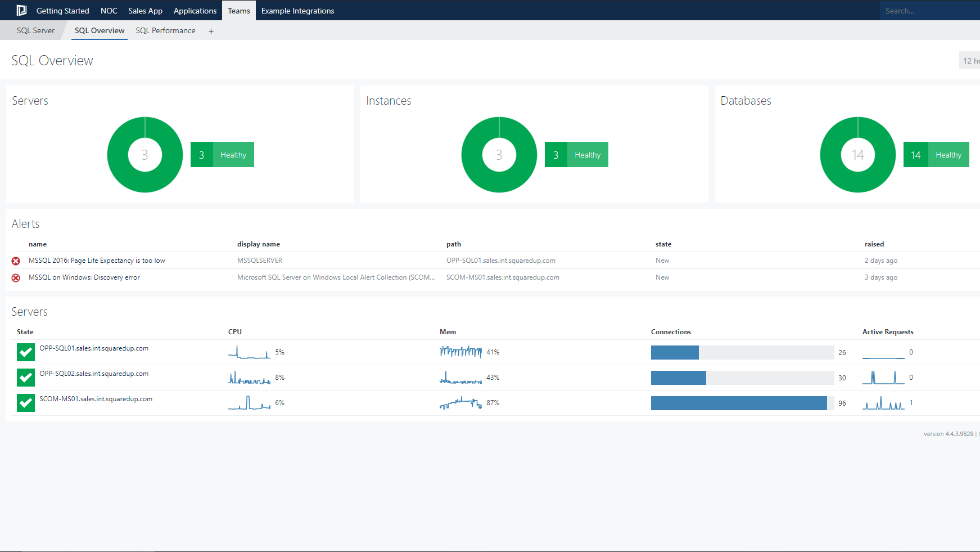Image resolution: width=980 pixels, height=552 pixels.
Task: Click into the Search box
Action: click(x=928, y=11)
